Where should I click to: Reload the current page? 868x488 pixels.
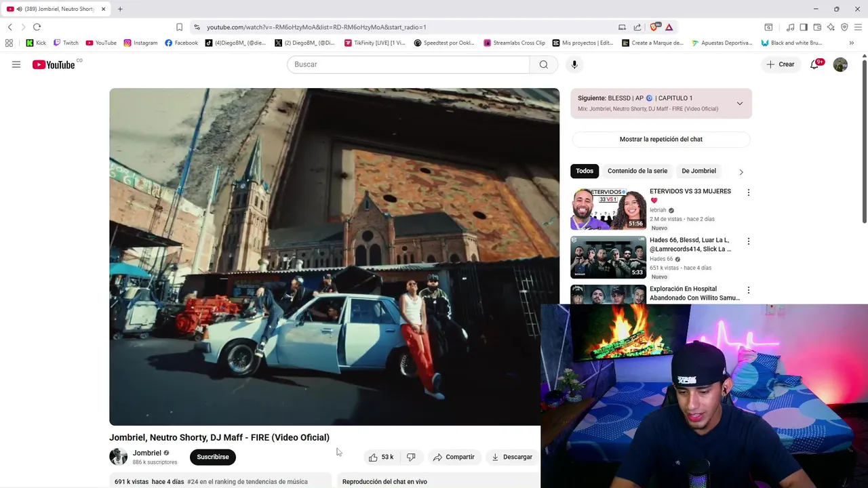click(x=37, y=27)
